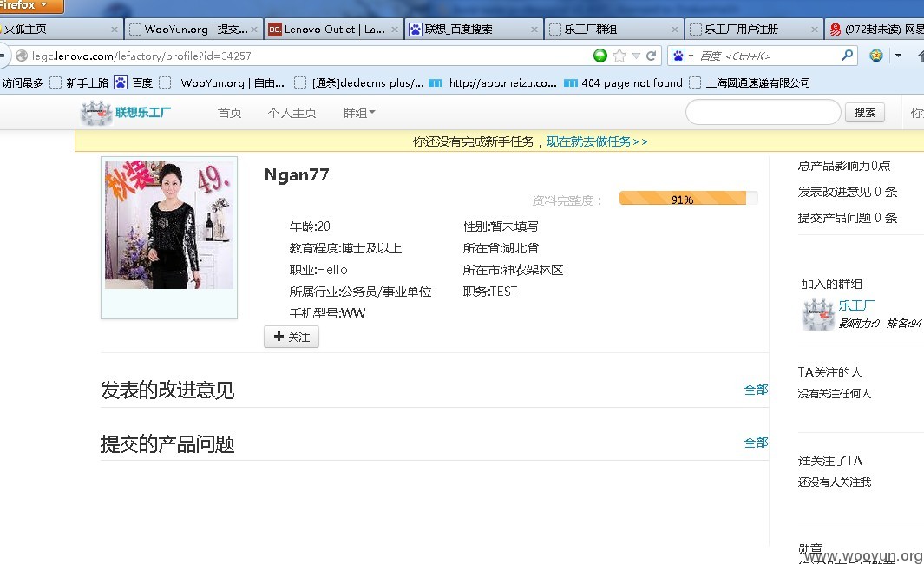The height and width of the screenshot is (564, 924).
Task: Click the page identity globe icon in address bar
Action: pos(22,56)
